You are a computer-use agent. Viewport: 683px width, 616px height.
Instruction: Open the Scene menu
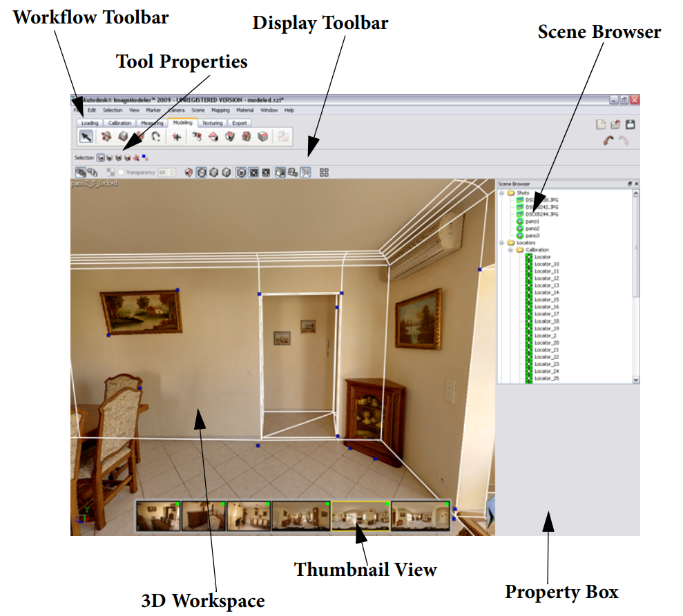point(198,110)
